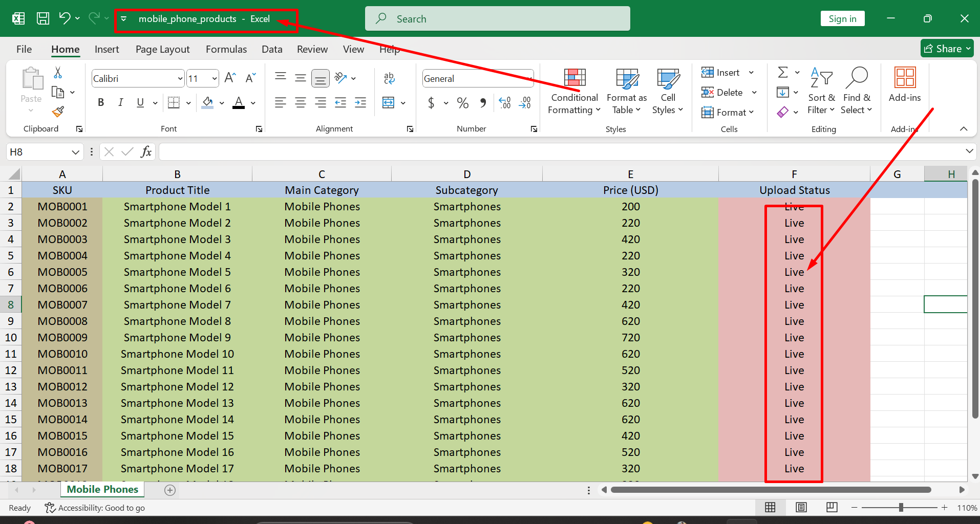Open the Add-ins pane
The width and height of the screenshot is (980, 524).
904,85
